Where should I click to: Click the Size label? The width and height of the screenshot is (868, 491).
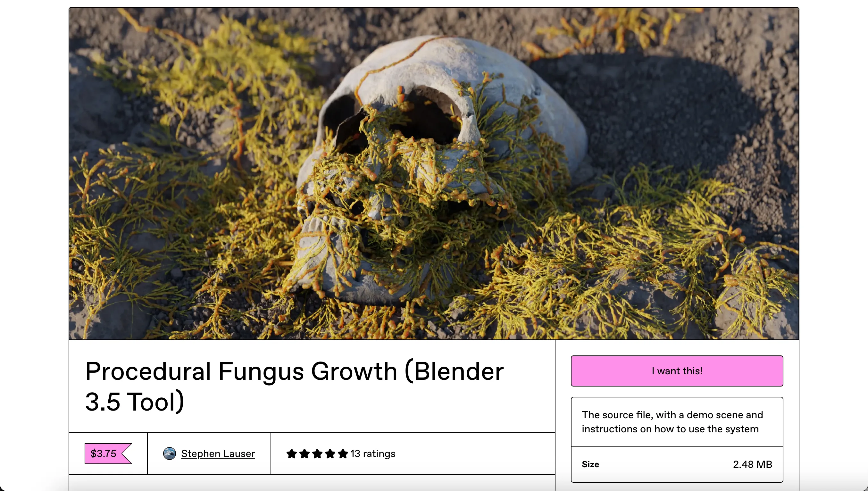pos(590,464)
